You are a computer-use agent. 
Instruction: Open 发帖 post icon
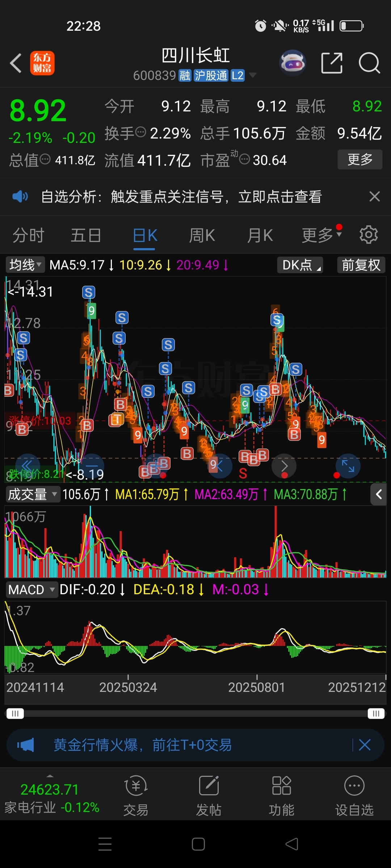tap(209, 796)
